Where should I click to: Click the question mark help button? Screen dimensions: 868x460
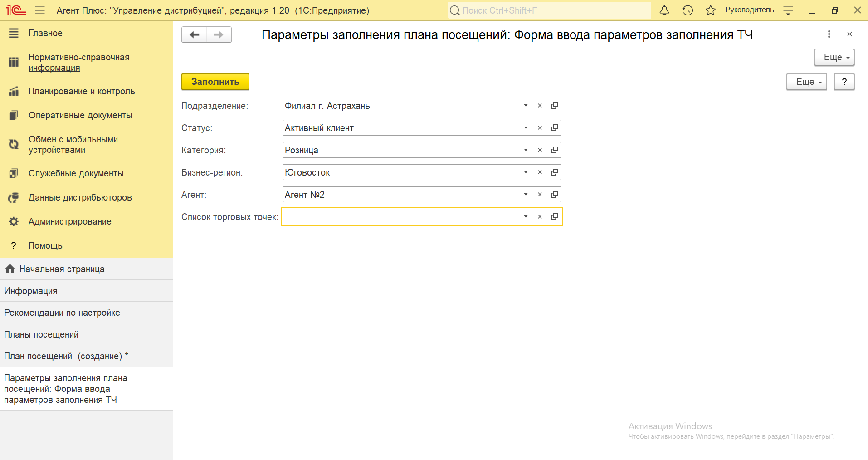[844, 82]
